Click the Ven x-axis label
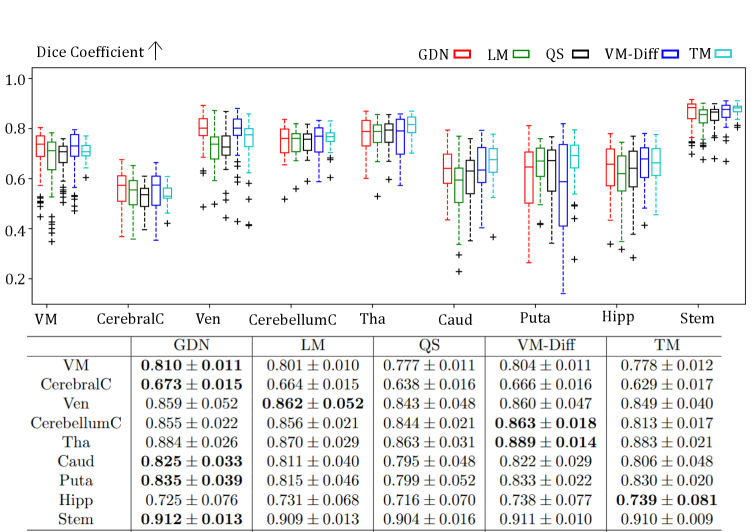Screen dimensions: 753x532 (x=208, y=319)
